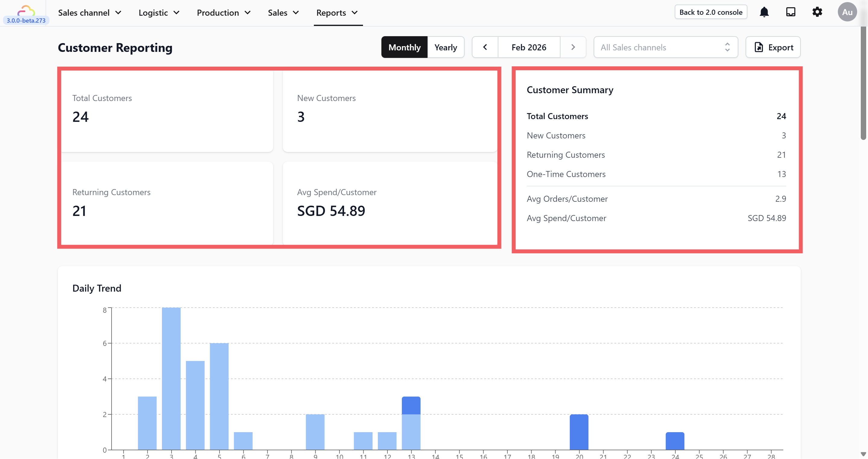Click the day 3 bar in Daily Trend
Screen dimensions: 868x459
171,378
